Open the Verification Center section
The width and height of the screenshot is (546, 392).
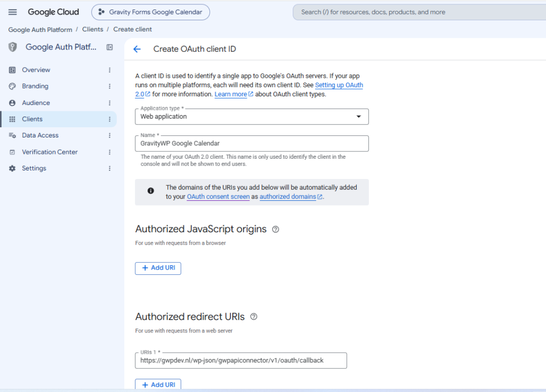[x=50, y=152]
